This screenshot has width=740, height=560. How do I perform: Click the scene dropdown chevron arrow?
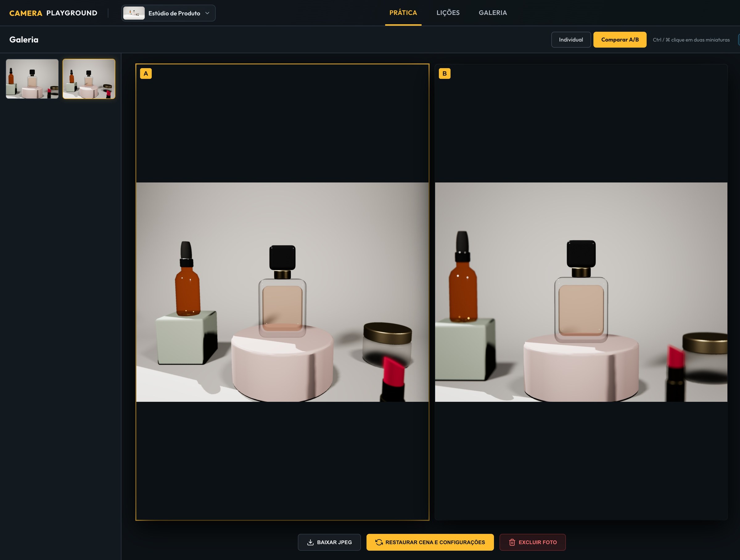(x=207, y=13)
